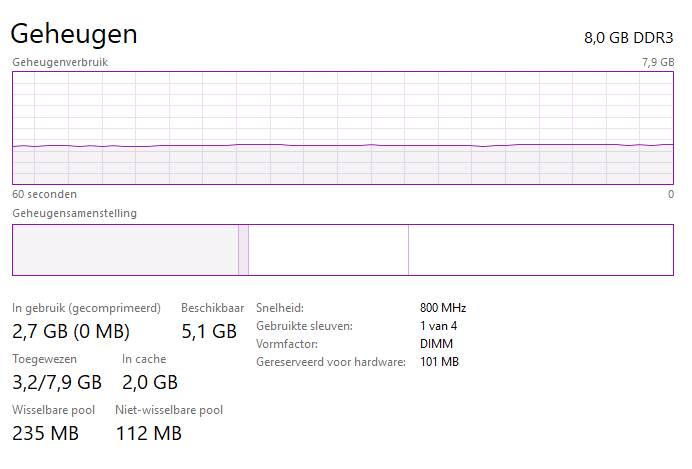Screen dimensions: 692x469
Task: Click the 8,0 GB DDR3 label
Action: pos(629,38)
